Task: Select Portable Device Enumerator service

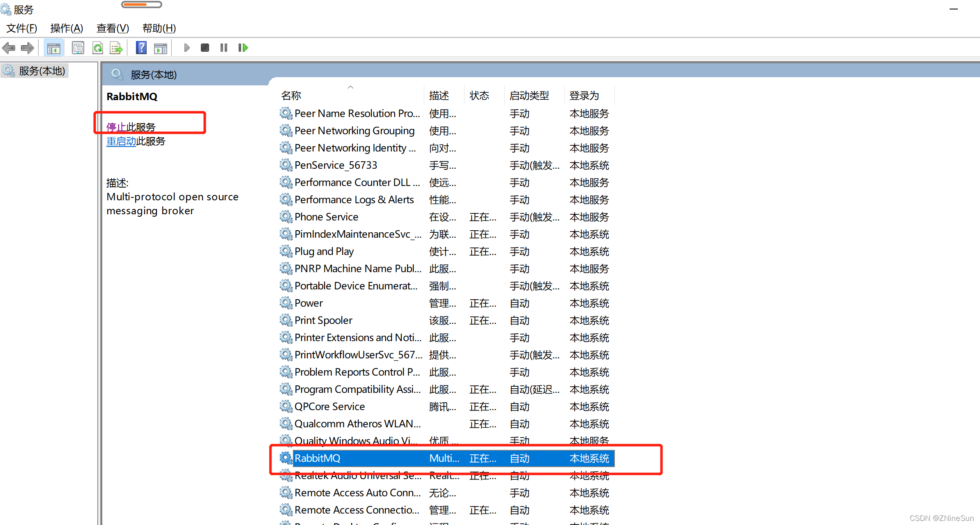Action: [447, 286]
